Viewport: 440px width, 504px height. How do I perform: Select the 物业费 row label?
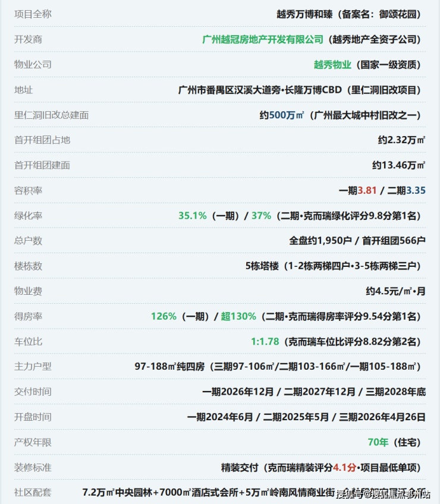coord(28,291)
